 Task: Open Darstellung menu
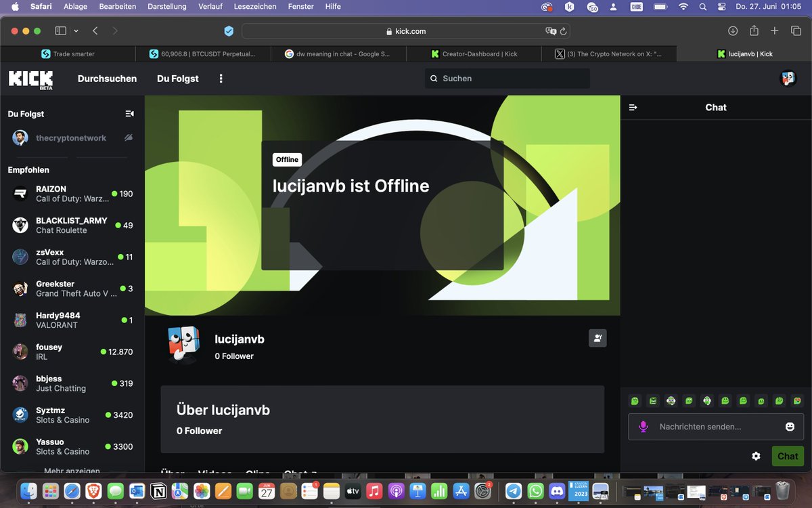coord(166,6)
